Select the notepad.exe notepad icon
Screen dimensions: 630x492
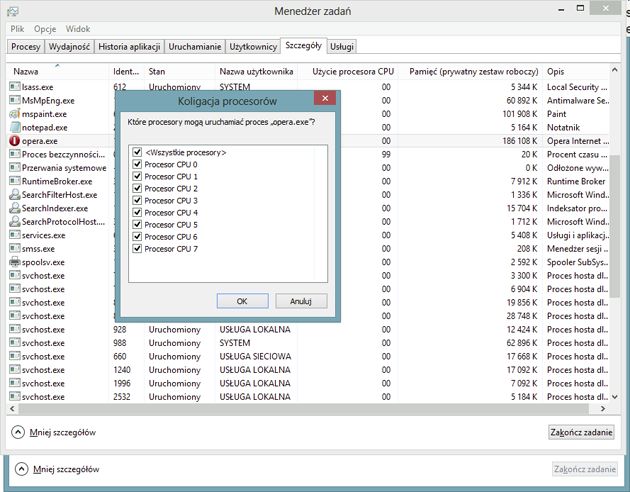pyautogui.click(x=15, y=127)
